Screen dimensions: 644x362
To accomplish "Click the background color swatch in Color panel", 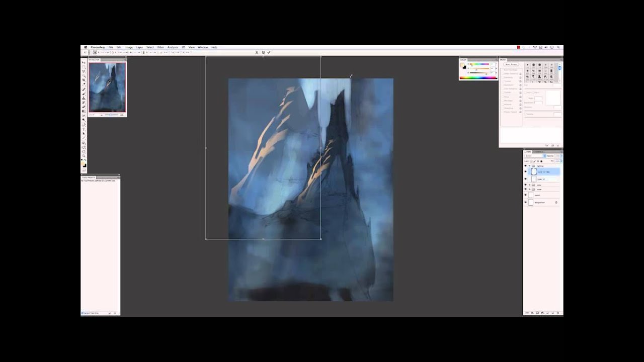I will (464, 67).
